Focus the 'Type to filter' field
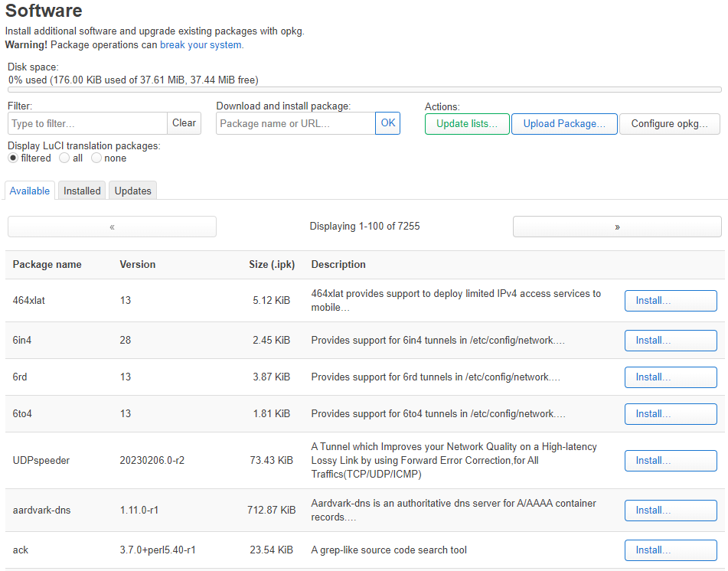 [88, 123]
